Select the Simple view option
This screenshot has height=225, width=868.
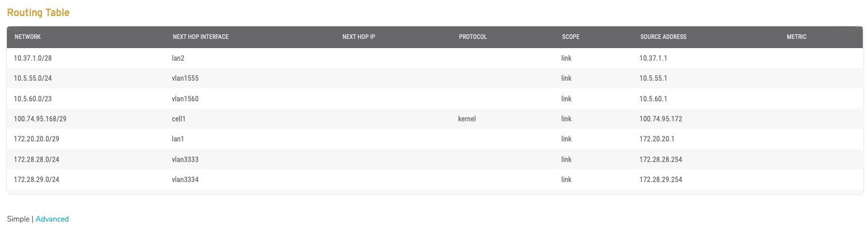tap(18, 219)
